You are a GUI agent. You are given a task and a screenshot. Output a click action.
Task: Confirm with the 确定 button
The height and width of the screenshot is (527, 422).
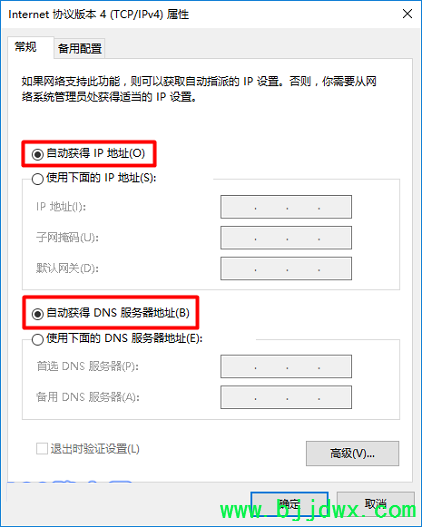tap(289, 504)
